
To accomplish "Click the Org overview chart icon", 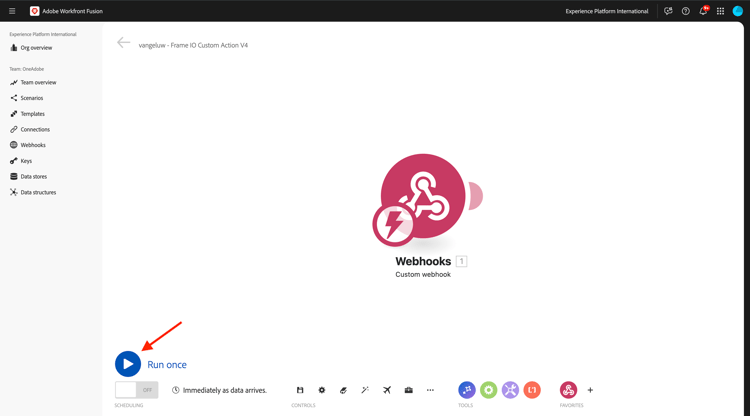I will (x=13, y=47).
